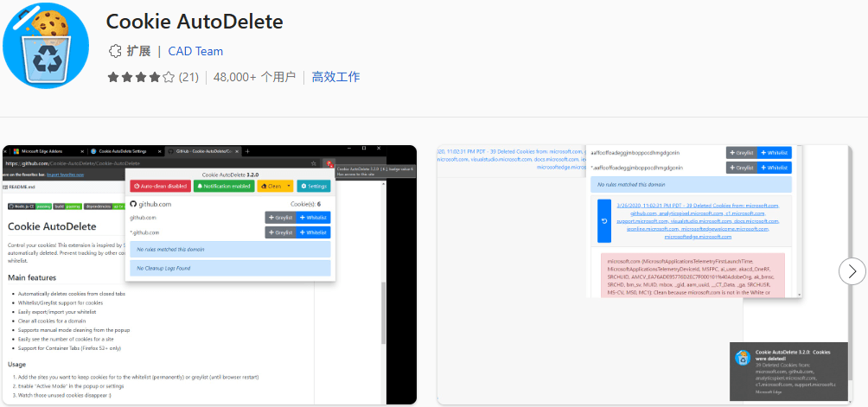Click the Settings gear button in popup
This screenshot has height=407, width=868.
pyautogui.click(x=314, y=186)
